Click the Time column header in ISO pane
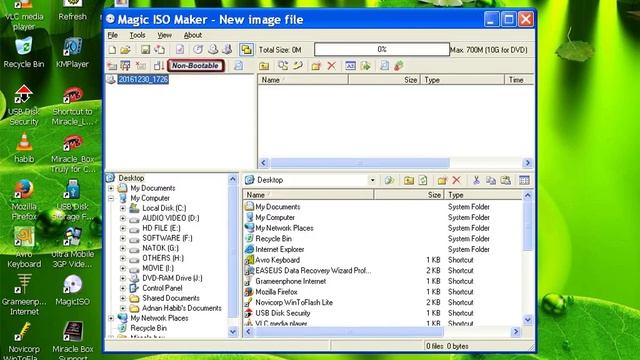The height and width of the screenshot is (360, 640). pyautogui.click(x=519, y=80)
